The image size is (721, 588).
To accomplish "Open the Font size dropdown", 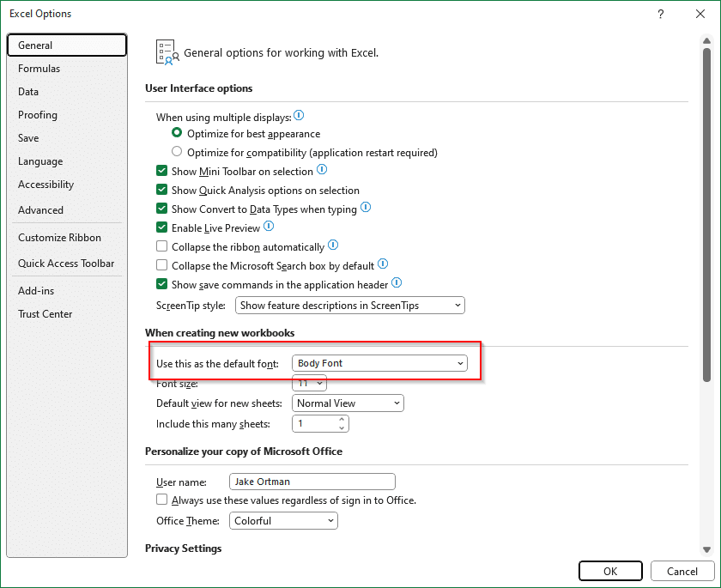I will point(310,383).
